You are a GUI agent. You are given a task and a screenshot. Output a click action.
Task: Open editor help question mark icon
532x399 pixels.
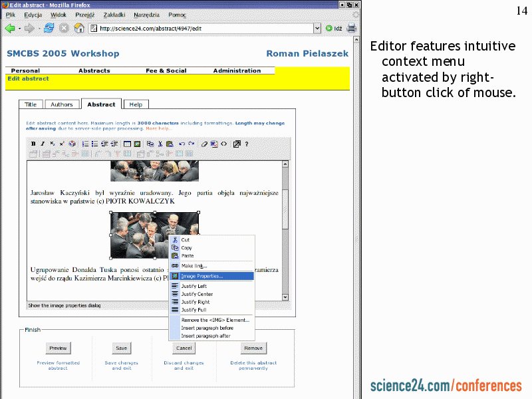[x=247, y=144]
